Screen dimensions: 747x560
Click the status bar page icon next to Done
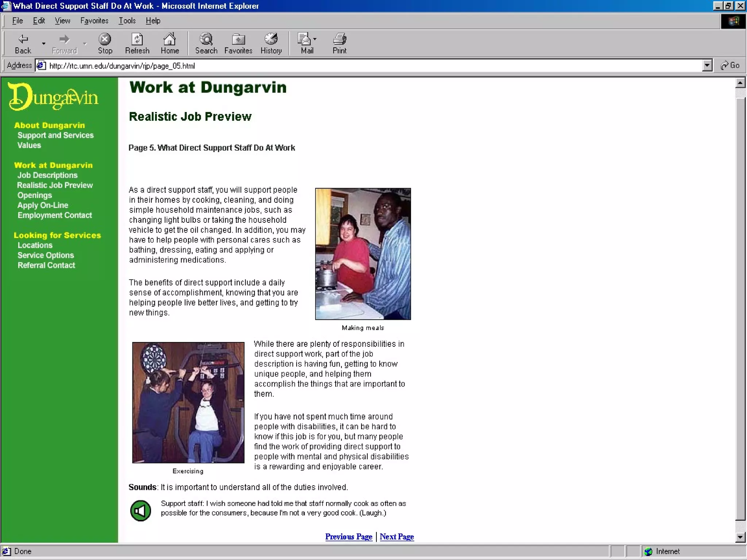6,551
